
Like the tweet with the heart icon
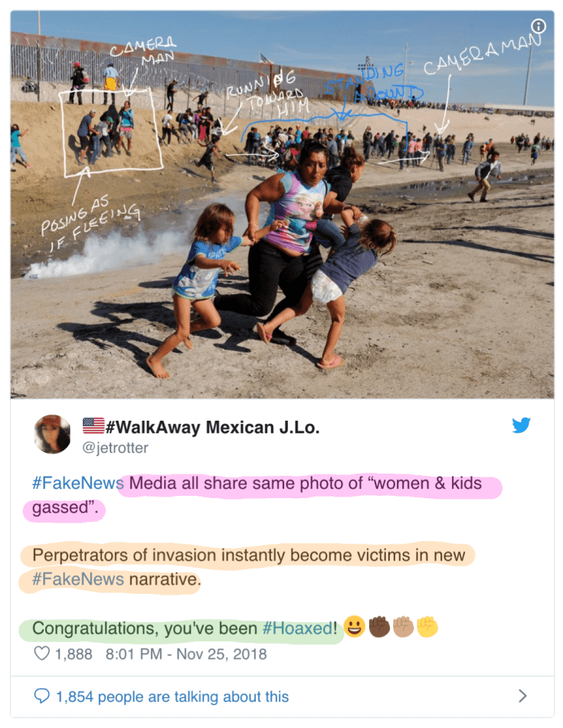[42, 654]
